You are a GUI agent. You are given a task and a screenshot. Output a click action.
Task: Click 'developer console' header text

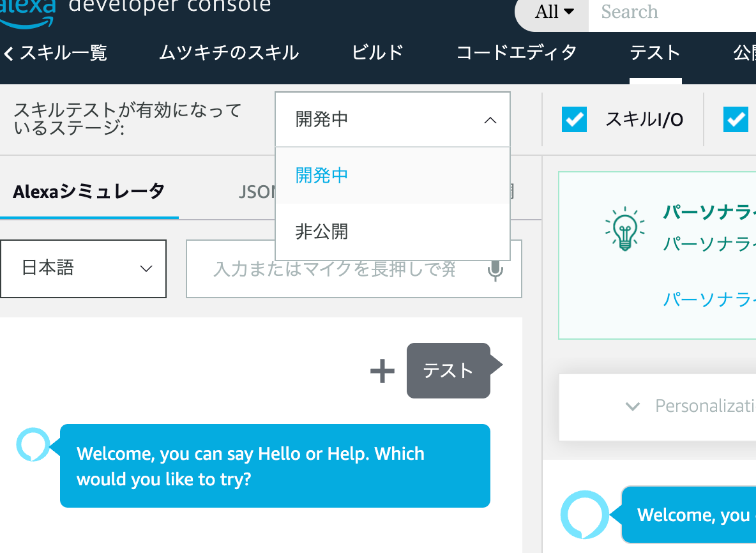[170, 6]
